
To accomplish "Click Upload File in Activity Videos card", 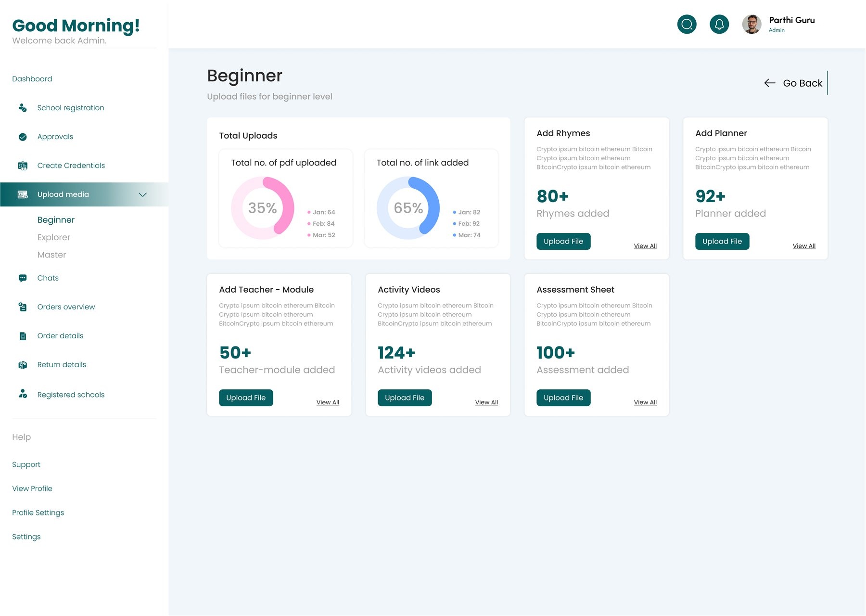I will 405,398.
